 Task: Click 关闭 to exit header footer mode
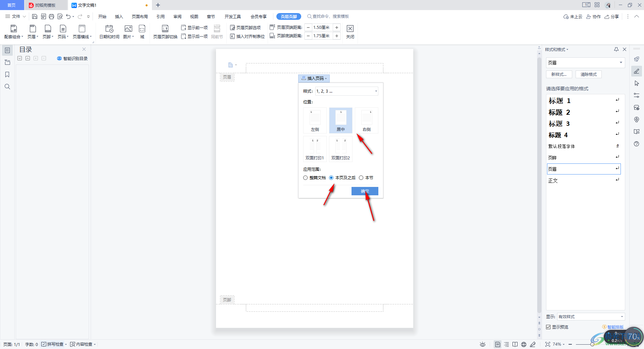click(350, 32)
